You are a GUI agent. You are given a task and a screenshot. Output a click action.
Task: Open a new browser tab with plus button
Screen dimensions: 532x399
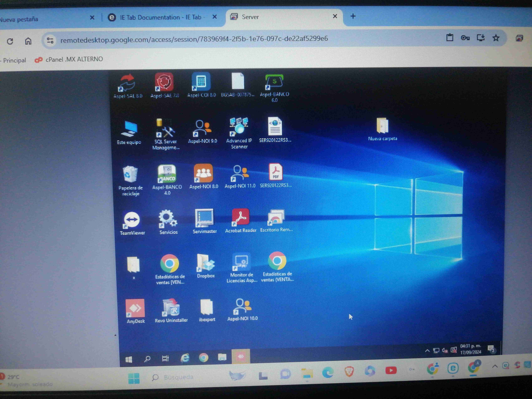353,16
